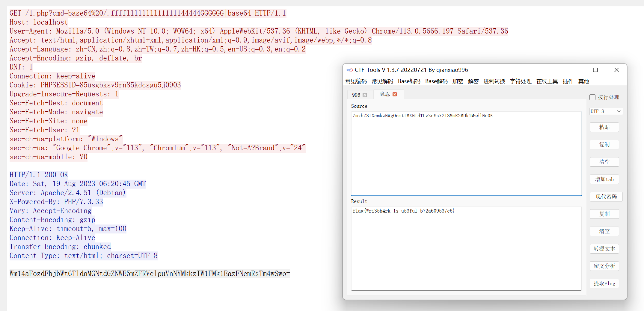Open the 常见编码 menu
Image resolution: width=644 pixels, height=311 pixels.
[356, 81]
